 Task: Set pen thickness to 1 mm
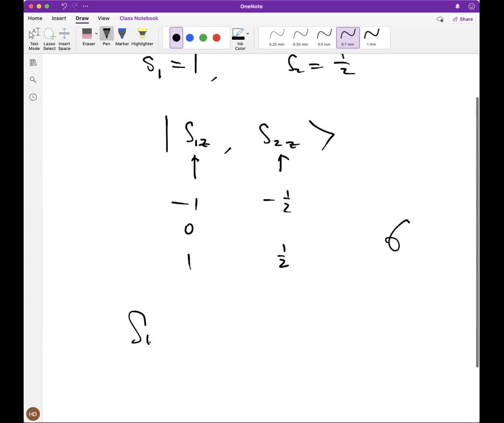point(372,38)
